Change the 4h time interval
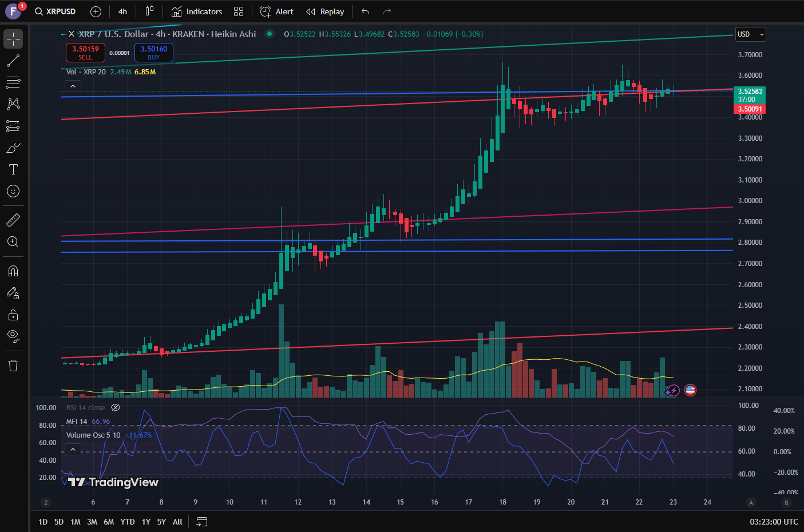 122,11
